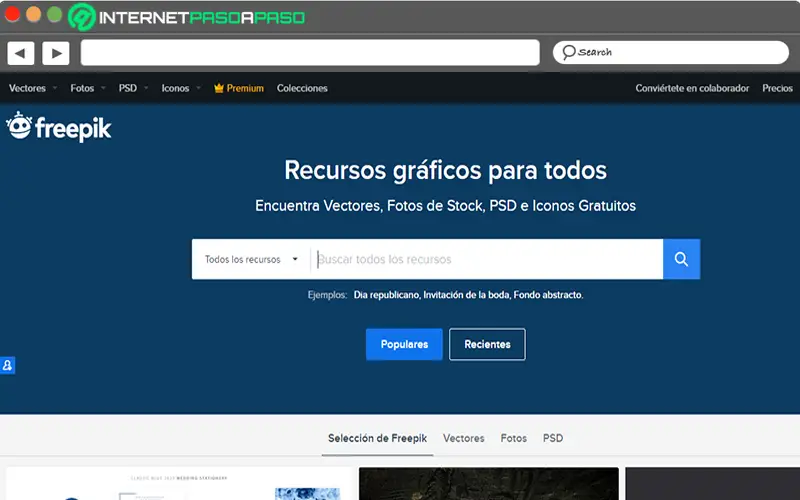Click the red close window button
Image resolution: width=800 pixels, height=500 pixels.
pos(12,14)
